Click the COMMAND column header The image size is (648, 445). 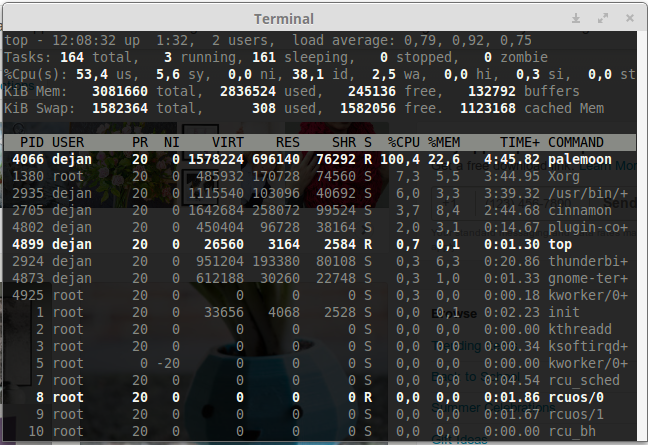click(576, 143)
